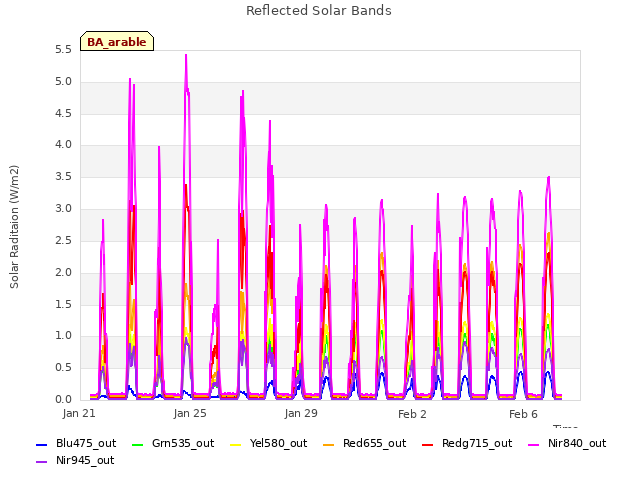Click the purple Nir945_out color marker
Viewport: 640px width, 480px height.
coord(42,462)
